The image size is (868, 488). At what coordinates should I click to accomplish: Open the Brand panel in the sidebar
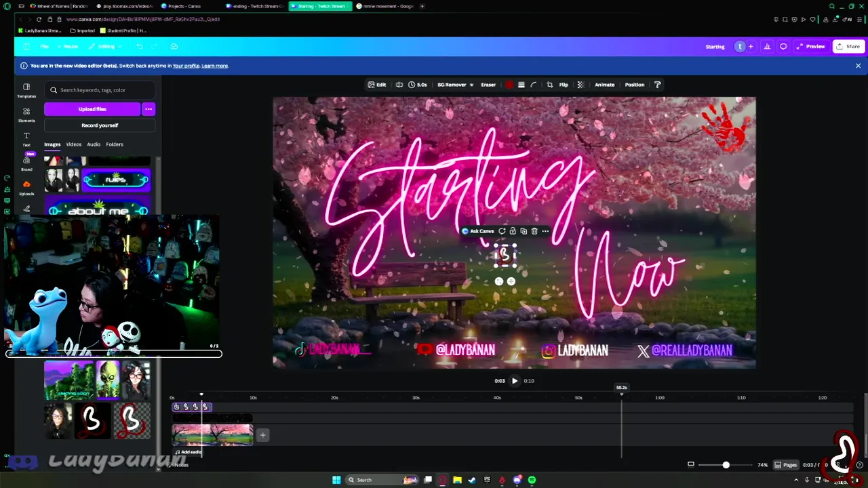click(26, 163)
